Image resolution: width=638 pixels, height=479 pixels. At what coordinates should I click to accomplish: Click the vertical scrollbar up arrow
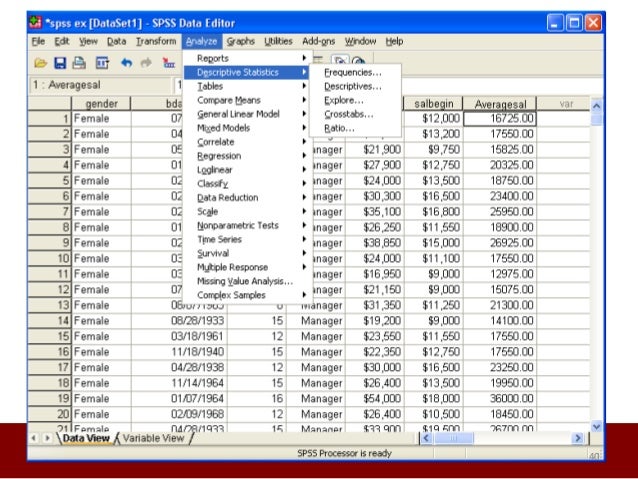click(x=596, y=106)
